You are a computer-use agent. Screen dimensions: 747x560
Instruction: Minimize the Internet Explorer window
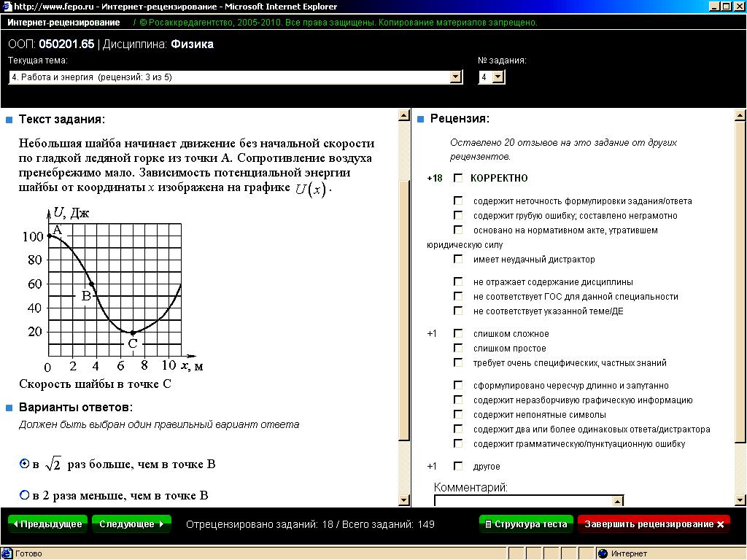[713, 6]
